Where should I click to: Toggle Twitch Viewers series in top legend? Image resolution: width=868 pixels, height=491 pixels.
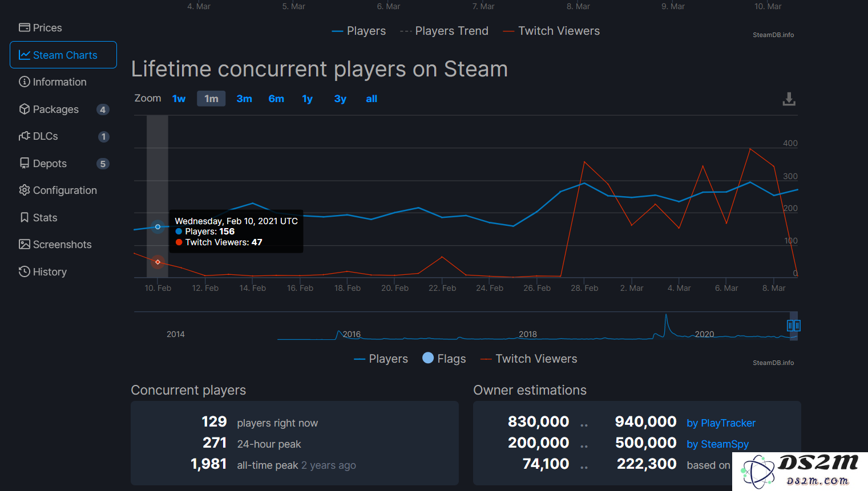[551, 31]
